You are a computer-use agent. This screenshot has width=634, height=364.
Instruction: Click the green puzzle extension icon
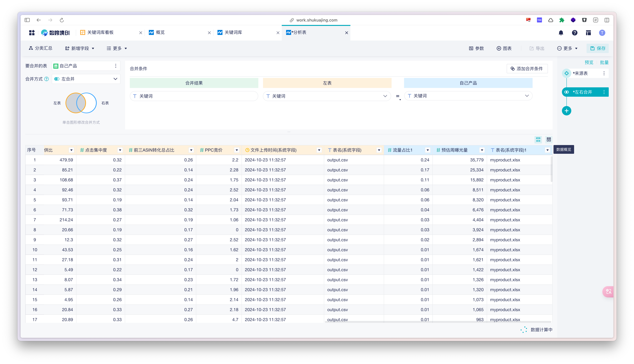[562, 20]
